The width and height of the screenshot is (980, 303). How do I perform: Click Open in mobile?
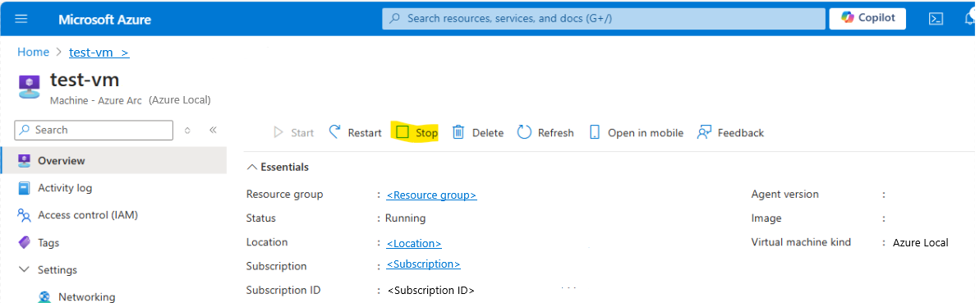click(636, 132)
